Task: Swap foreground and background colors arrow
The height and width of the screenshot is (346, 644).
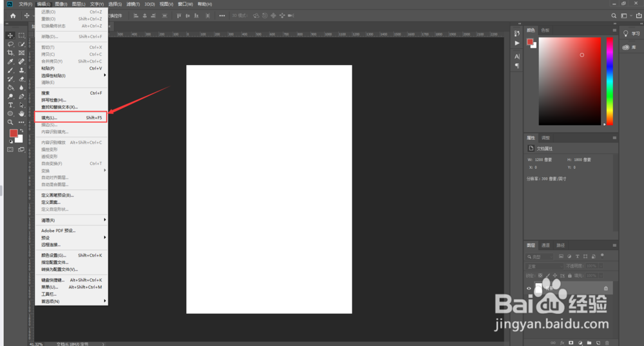Action: tap(21, 131)
